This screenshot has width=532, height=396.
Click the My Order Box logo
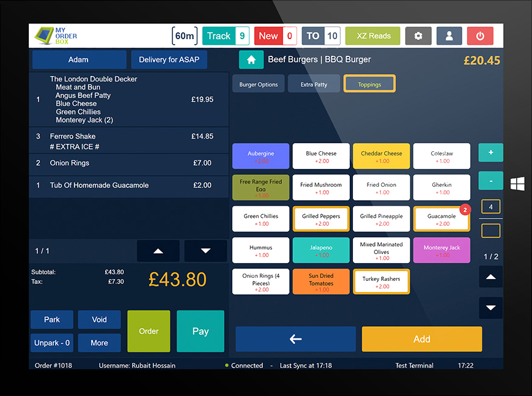tap(56, 35)
